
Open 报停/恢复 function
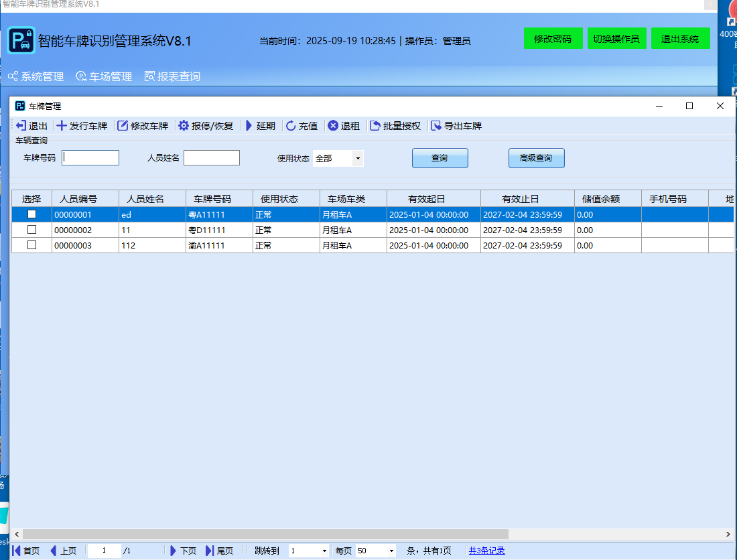click(x=206, y=125)
